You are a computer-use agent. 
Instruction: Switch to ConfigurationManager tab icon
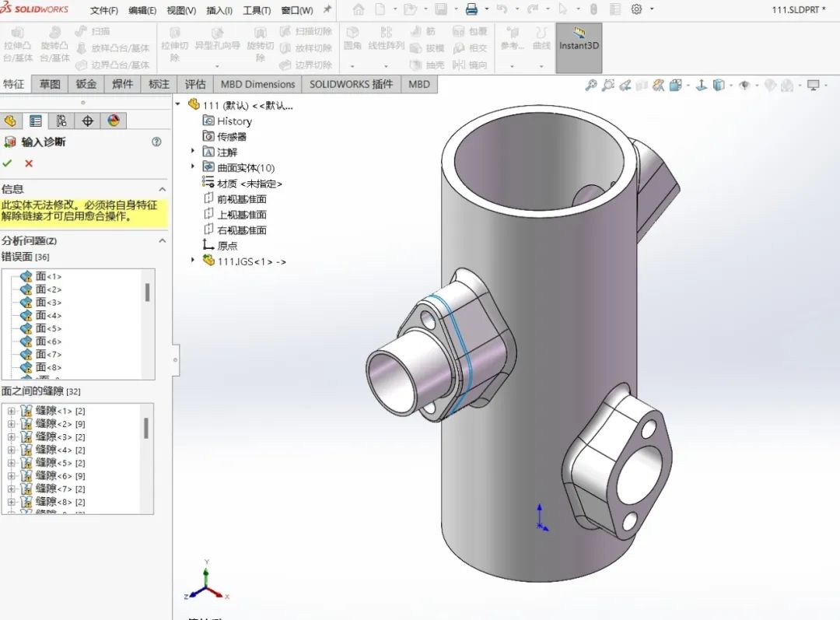[x=61, y=121]
